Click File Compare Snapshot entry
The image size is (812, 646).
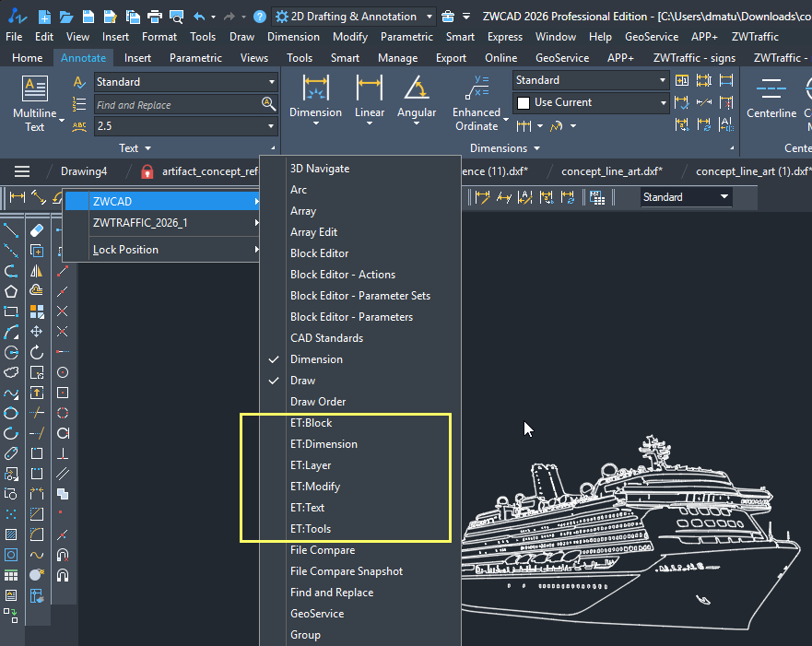point(347,571)
